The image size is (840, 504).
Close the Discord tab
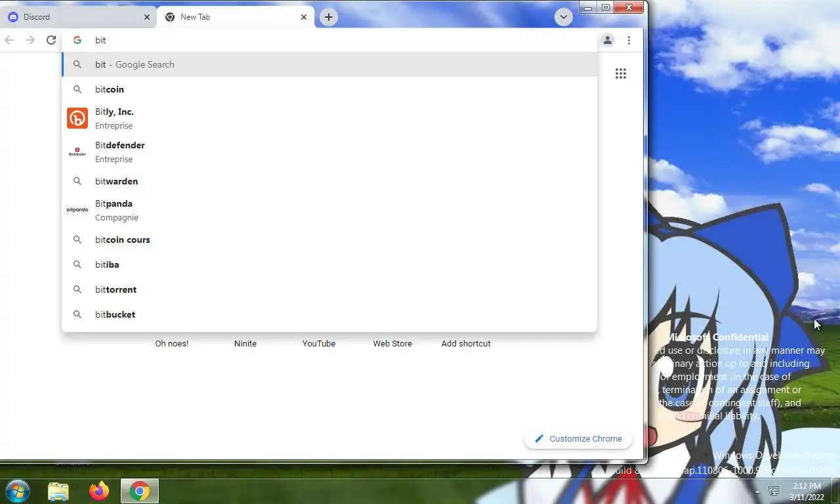147,17
